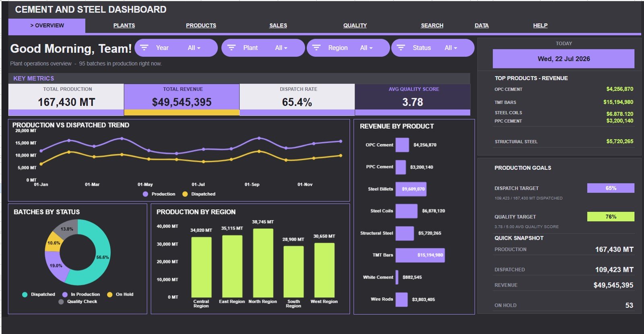
Task: Click the filter icon beside Year
Action: pos(144,47)
